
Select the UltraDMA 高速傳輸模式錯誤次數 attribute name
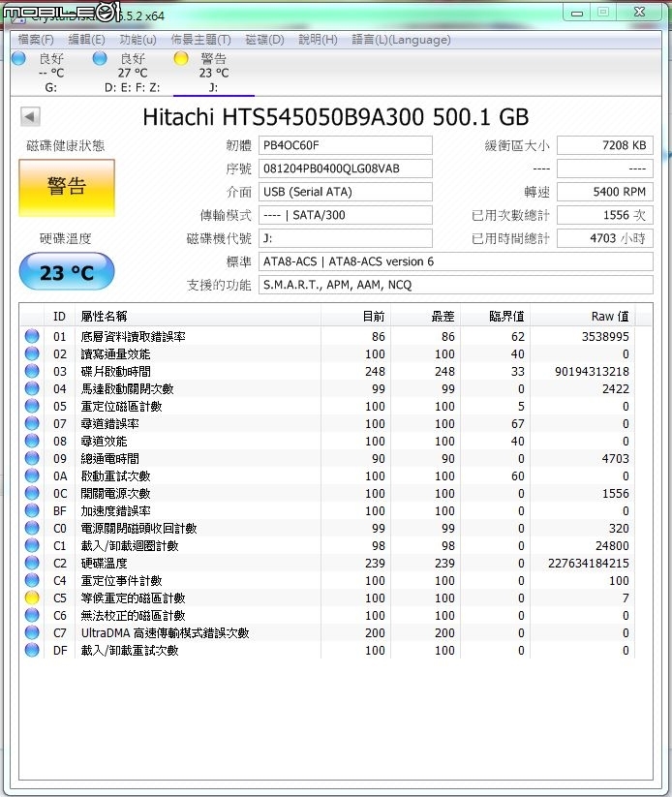pyautogui.click(x=166, y=632)
